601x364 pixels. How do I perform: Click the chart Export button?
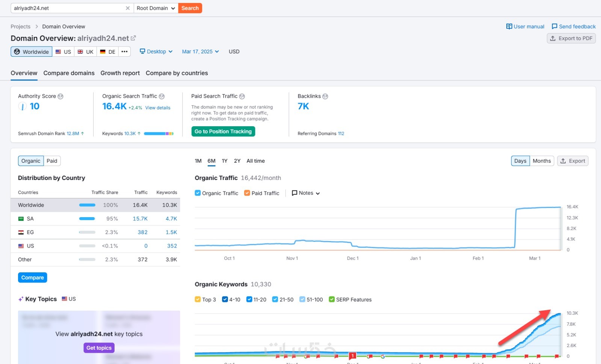click(x=572, y=161)
